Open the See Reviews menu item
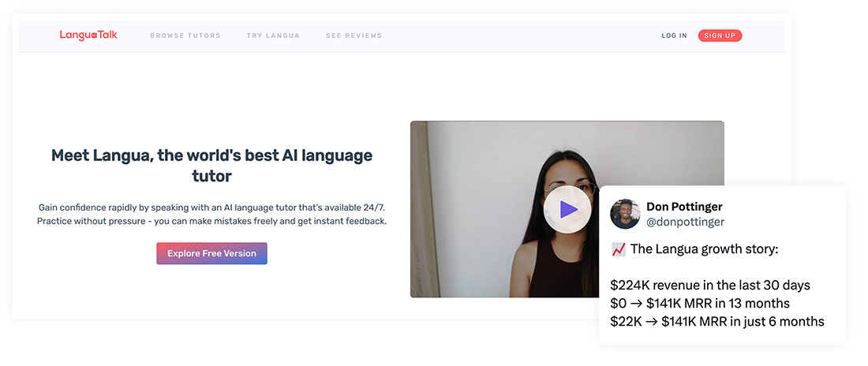 pyautogui.click(x=354, y=35)
